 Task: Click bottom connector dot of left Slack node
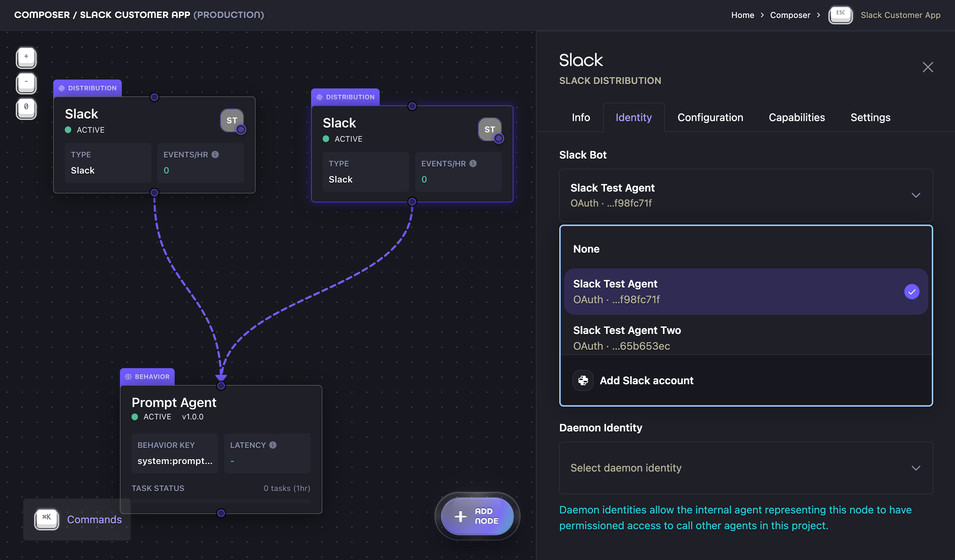click(154, 193)
